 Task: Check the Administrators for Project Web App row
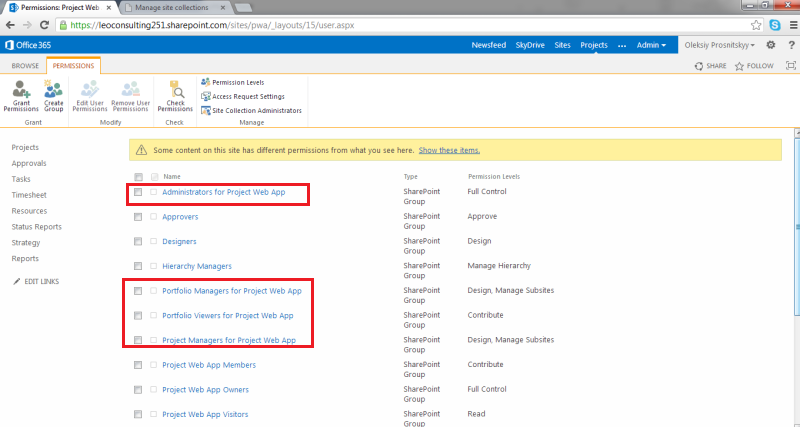(138, 192)
